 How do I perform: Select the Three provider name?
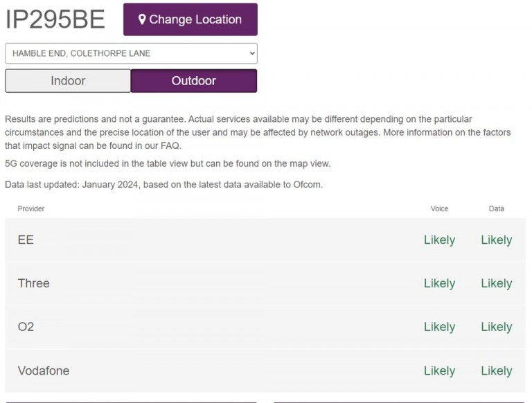tap(34, 283)
